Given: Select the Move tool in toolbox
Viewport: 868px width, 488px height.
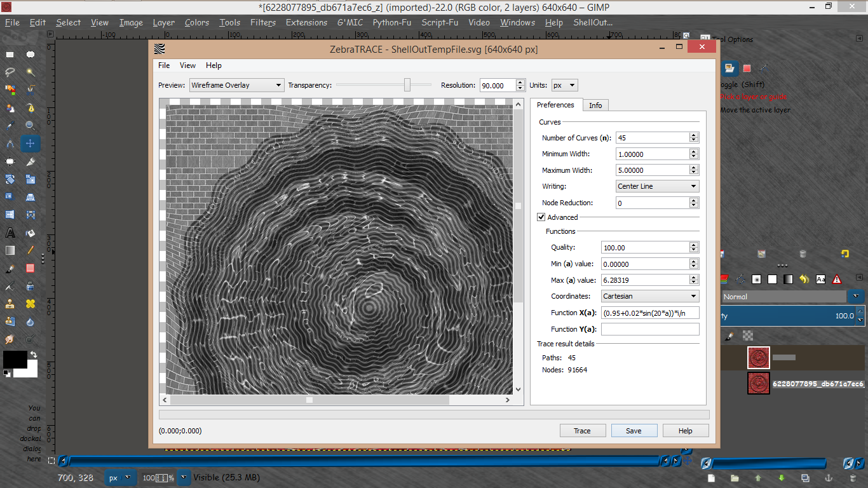Looking at the screenshot, I should [x=30, y=144].
